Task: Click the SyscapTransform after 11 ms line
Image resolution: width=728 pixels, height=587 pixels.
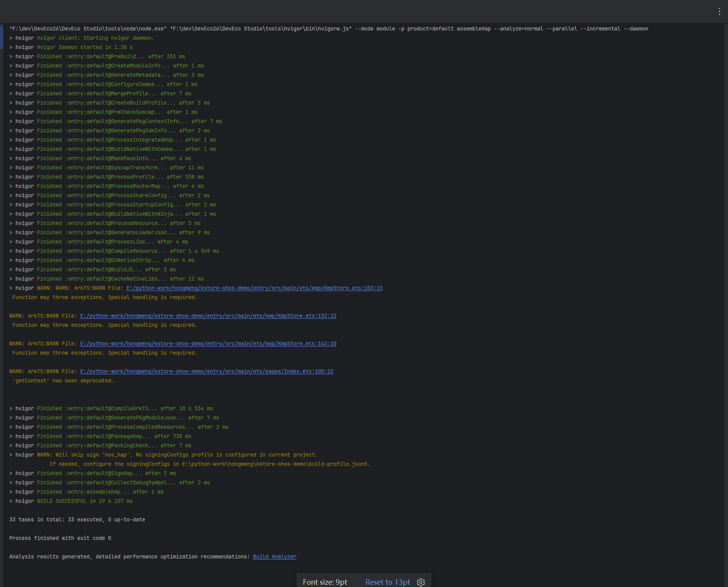Action: click(x=106, y=167)
